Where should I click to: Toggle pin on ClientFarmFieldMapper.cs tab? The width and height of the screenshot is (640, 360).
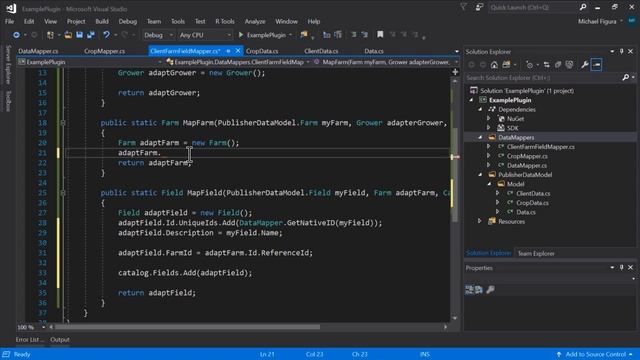pyautogui.click(x=229, y=51)
